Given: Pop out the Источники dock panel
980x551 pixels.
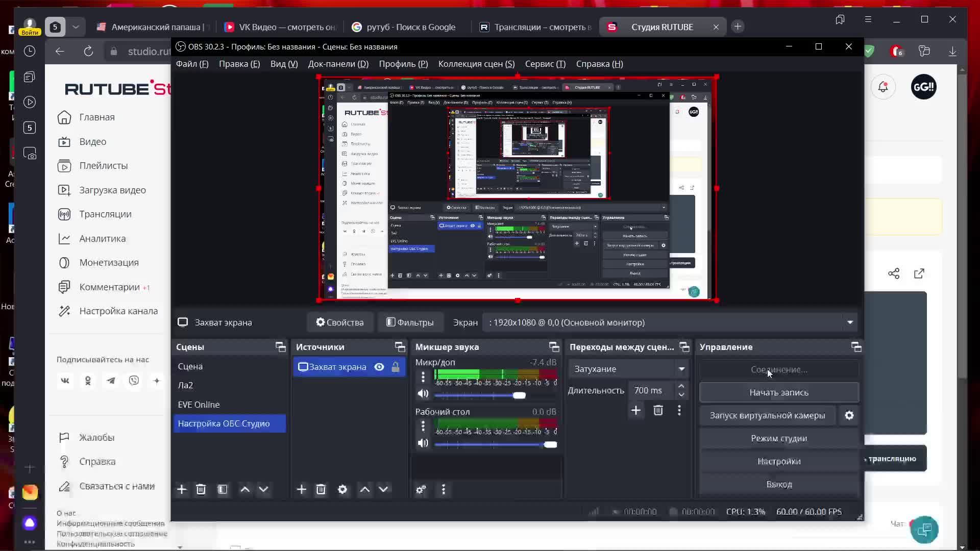Looking at the screenshot, I should pyautogui.click(x=400, y=347).
